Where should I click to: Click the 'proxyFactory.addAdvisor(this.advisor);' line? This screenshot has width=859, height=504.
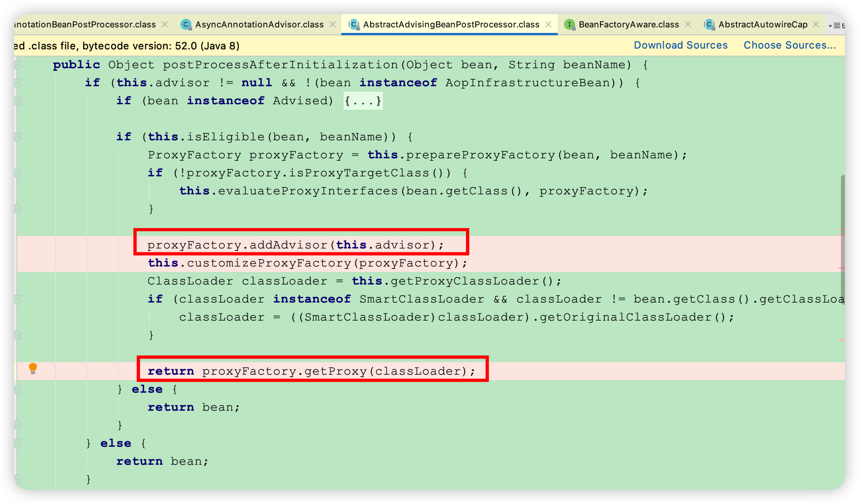coord(296,245)
